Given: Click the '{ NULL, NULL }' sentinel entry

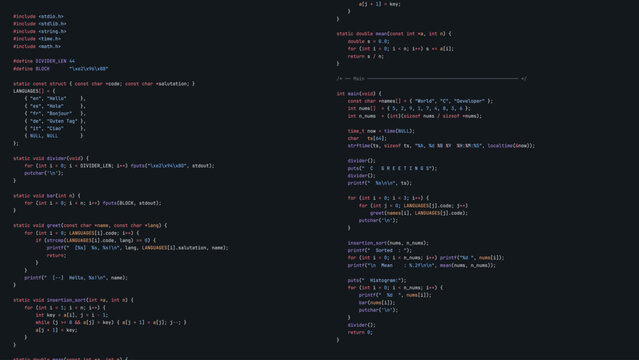Looking at the screenshot, I should (x=54, y=136).
